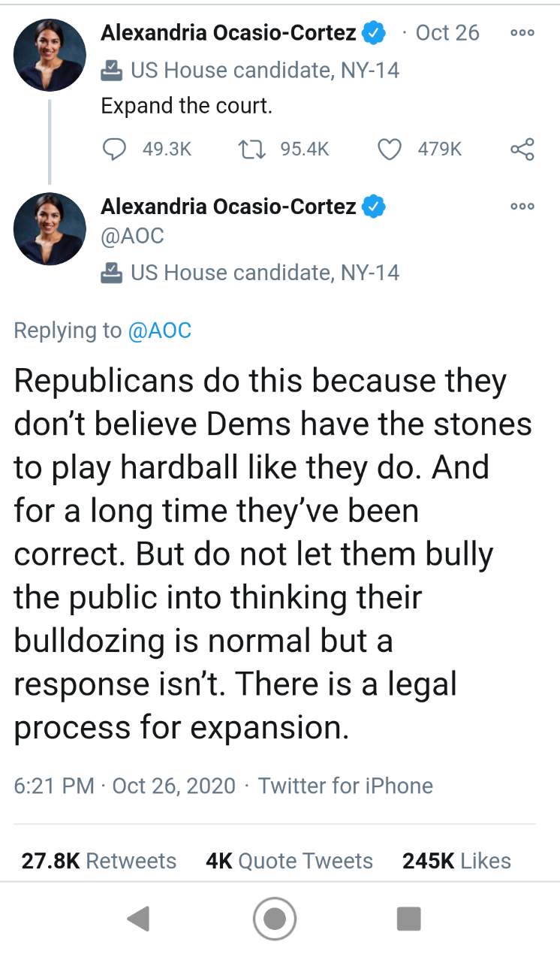Open the 4K Quote Tweets list
The width and height of the screenshot is (560, 957).
point(289,861)
